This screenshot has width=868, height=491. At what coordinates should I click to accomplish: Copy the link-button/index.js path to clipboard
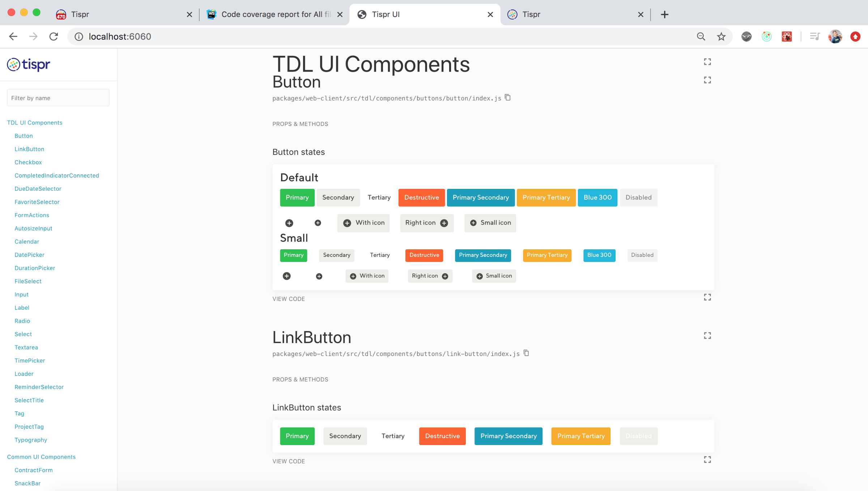[526, 353]
